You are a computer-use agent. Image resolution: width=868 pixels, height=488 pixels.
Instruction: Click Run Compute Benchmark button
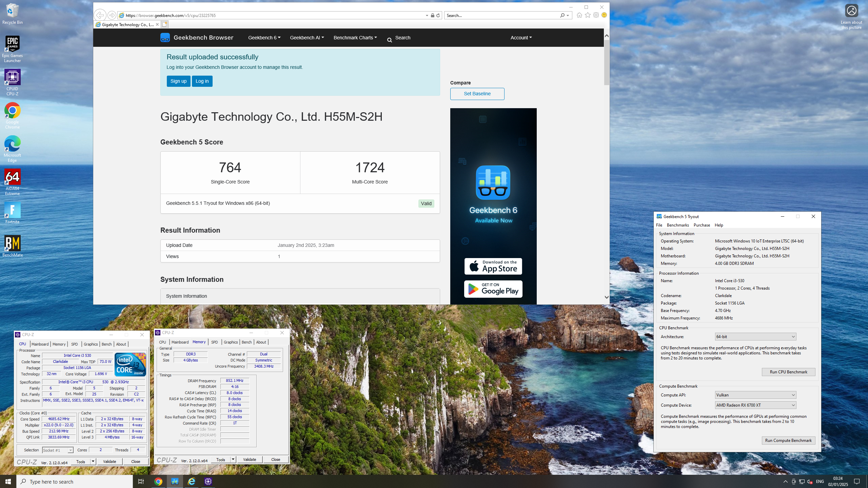[x=788, y=441]
